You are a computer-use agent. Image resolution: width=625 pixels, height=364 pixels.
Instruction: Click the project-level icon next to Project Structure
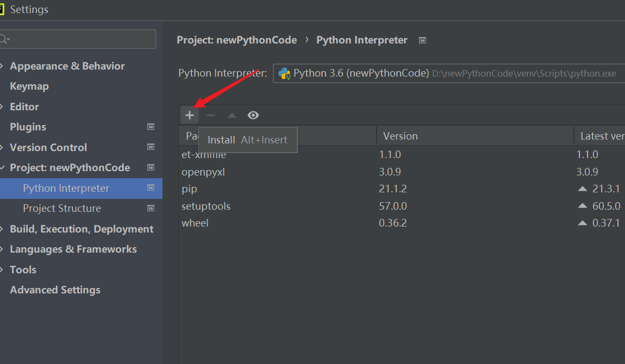coord(151,209)
